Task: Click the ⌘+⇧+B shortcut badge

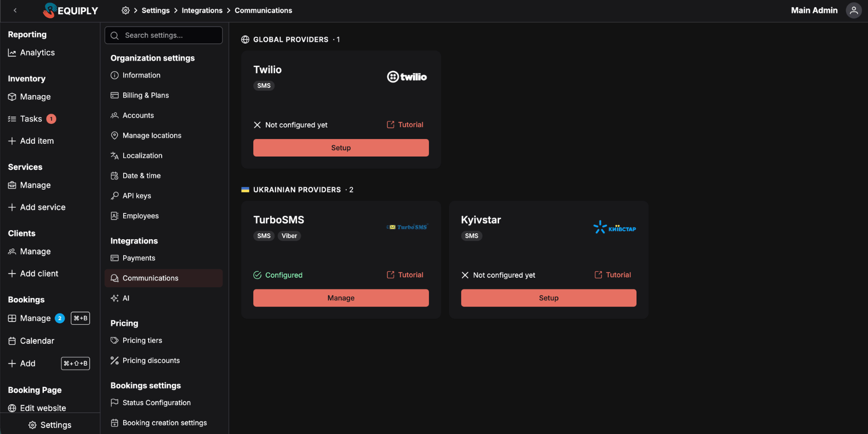Action: [x=75, y=363]
